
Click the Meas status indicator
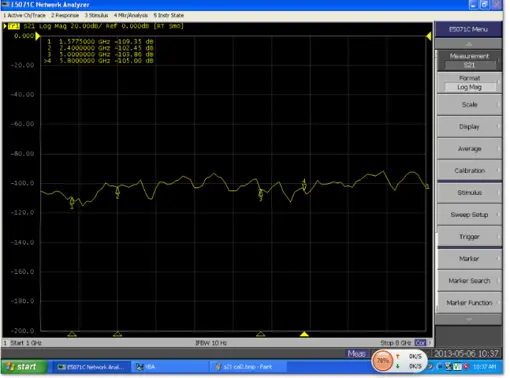coord(356,354)
